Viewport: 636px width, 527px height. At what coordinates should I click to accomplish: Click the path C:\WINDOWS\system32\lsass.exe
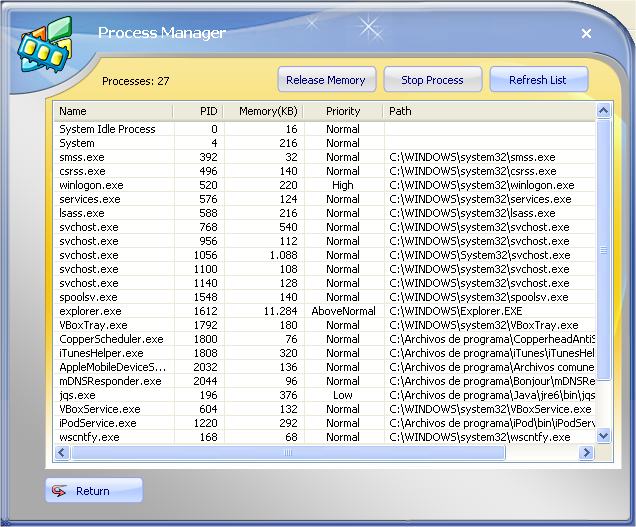(x=472, y=213)
